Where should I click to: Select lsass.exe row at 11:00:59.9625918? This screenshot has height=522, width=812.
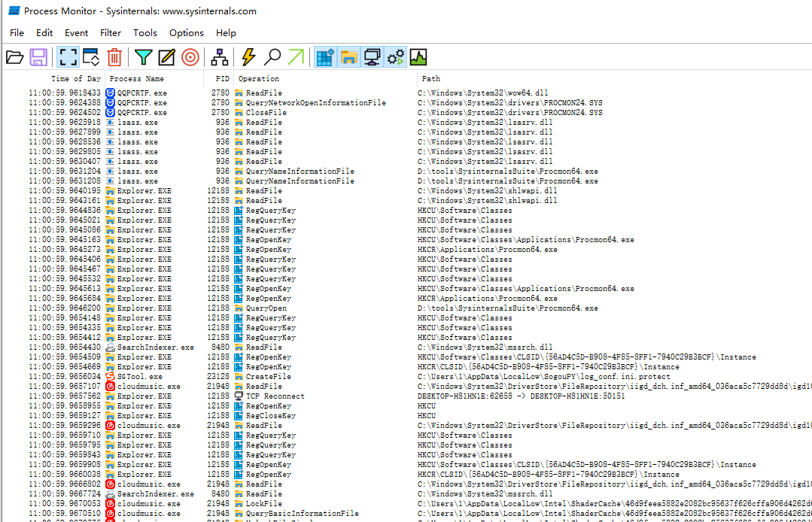point(407,122)
